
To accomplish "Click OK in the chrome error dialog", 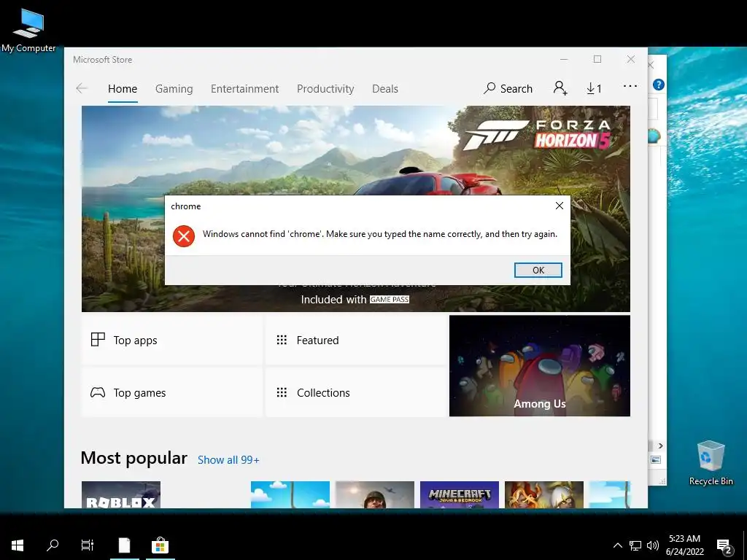I will 538,270.
